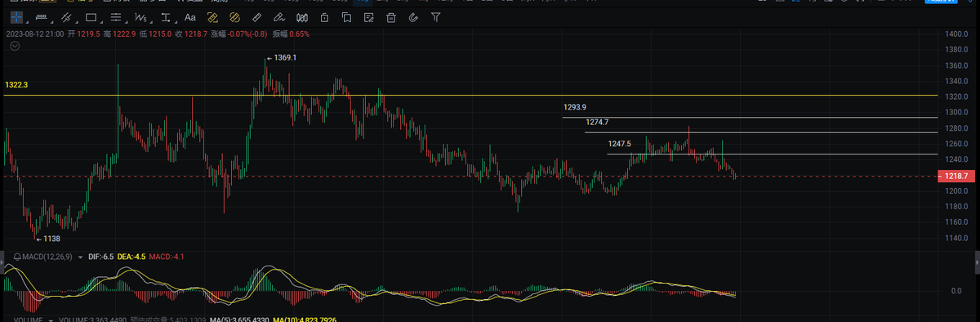Select the crosshair cursor tool

16,17
